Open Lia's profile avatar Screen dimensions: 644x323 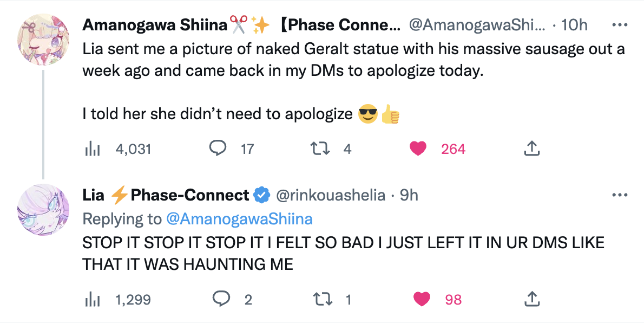[x=43, y=209]
